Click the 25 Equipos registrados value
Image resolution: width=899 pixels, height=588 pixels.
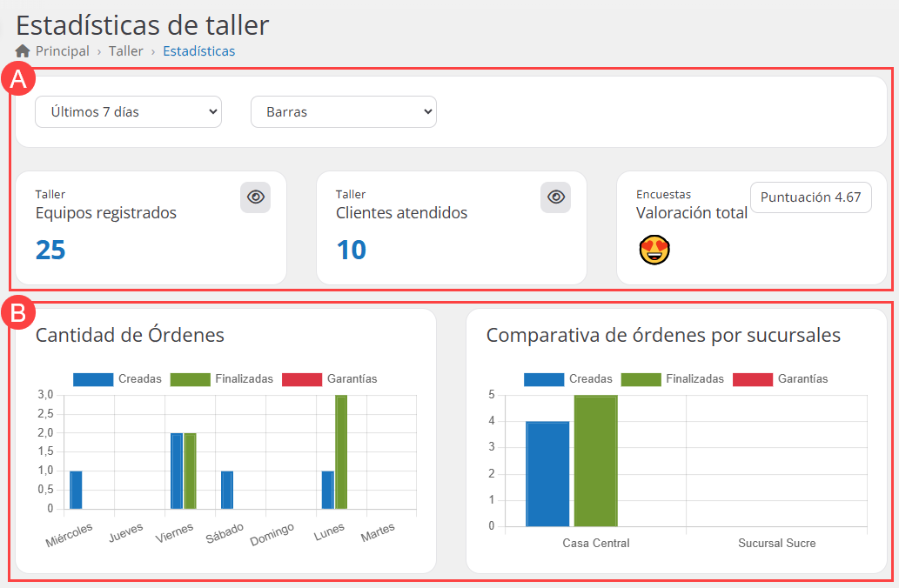tap(50, 251)
